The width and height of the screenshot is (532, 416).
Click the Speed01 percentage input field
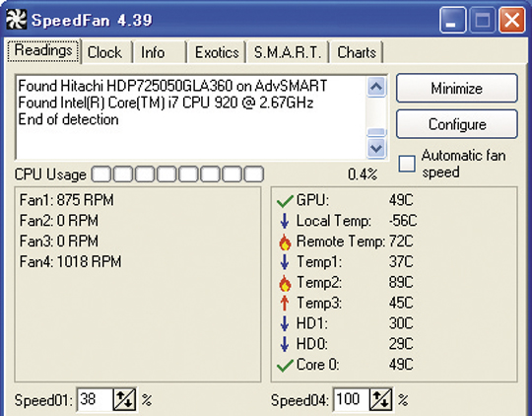(95, 399)
